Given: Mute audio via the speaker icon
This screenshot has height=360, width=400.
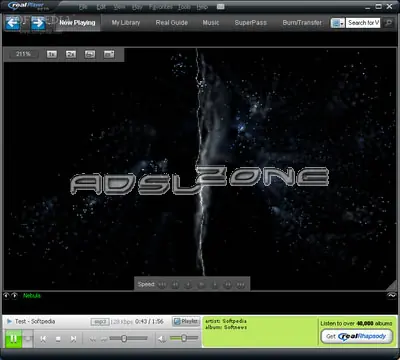Looking at the screenshot, I should [162, 339].
